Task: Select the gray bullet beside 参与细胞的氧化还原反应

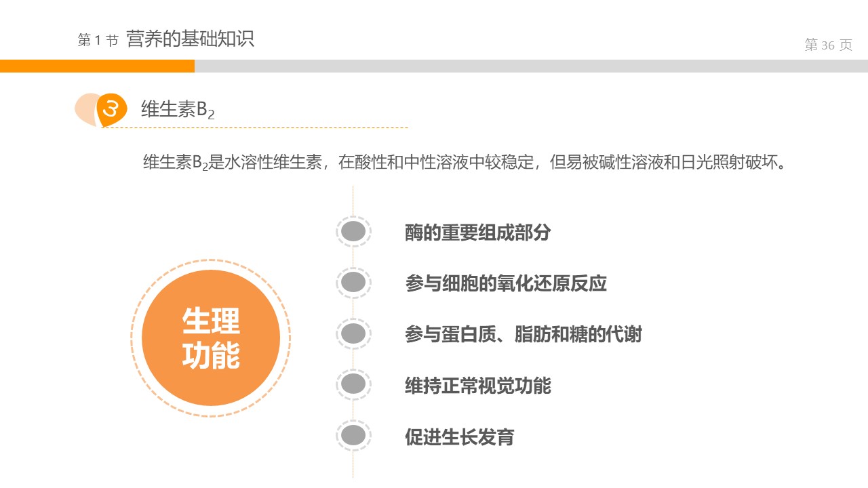Action: pos(353,283)
